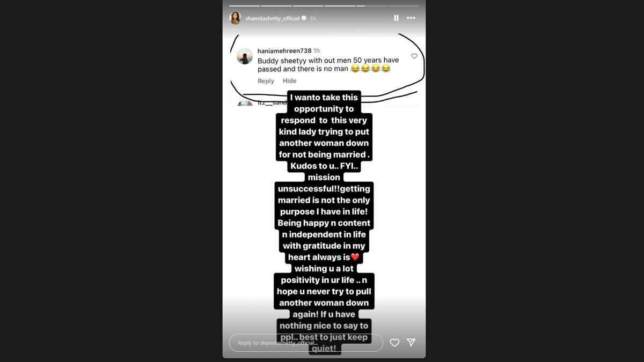Open haniamehreen738's avatar in the comment
Screen dimensions: 644x362
[245, 56]
